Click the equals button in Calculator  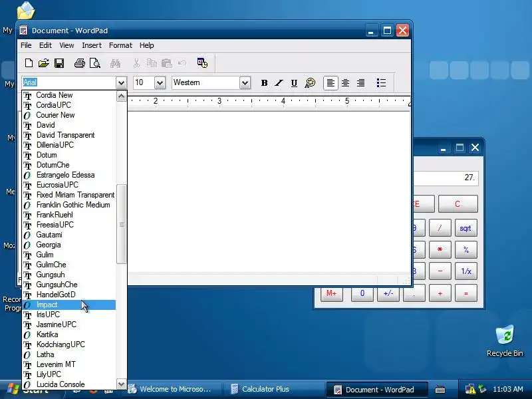465,293
